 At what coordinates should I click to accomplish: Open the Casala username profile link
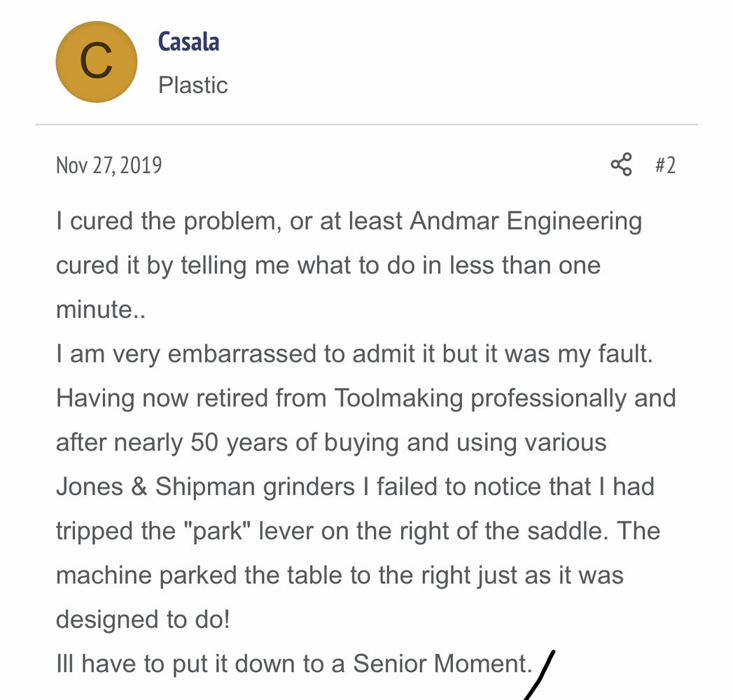click(x=188, y=42)
